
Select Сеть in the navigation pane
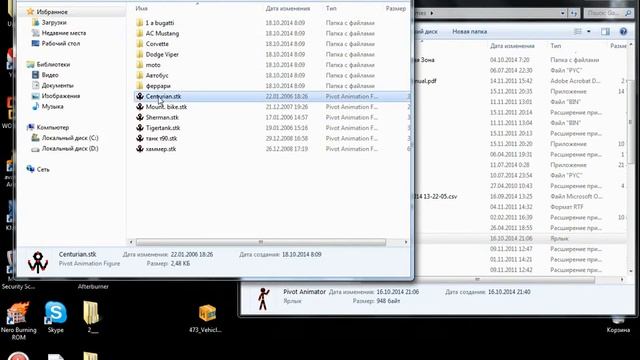43,169
